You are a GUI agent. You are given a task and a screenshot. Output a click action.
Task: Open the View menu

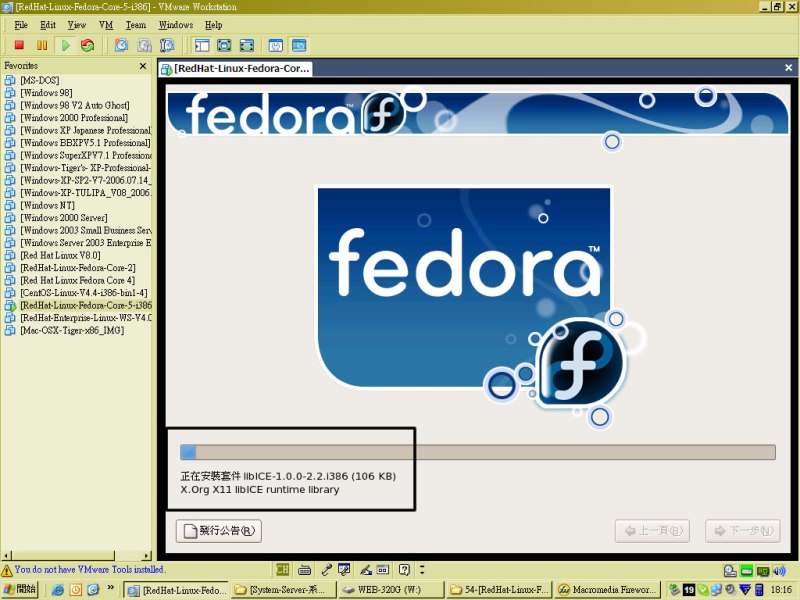click(77, 24)
